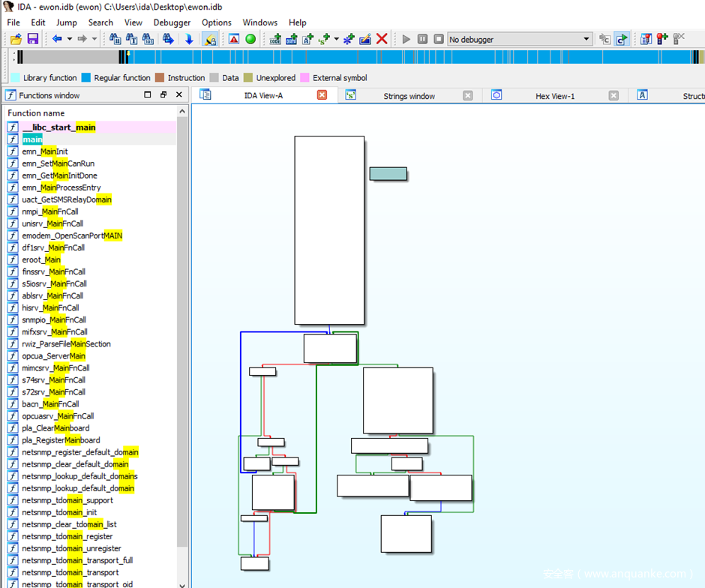Click the green circle icon in toolbar

[x=250, y=39]
